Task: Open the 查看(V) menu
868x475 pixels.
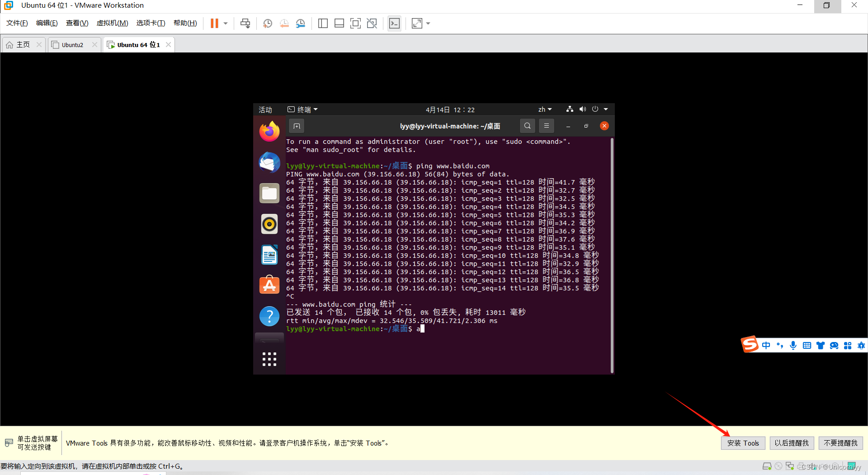Action: point(77,23)
